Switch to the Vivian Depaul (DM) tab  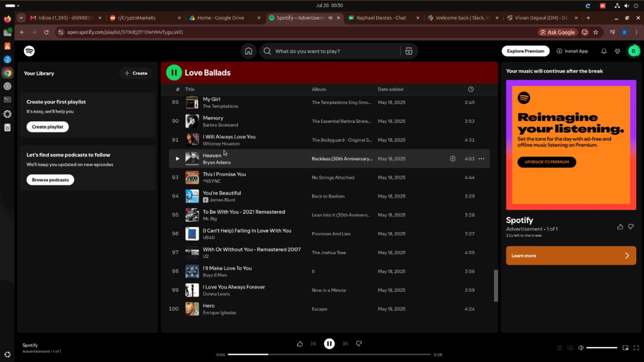(x=543, y=18)
